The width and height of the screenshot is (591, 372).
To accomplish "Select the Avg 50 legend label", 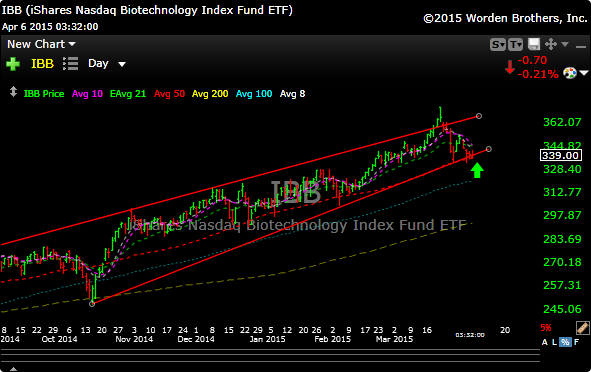I will [169, 93].
